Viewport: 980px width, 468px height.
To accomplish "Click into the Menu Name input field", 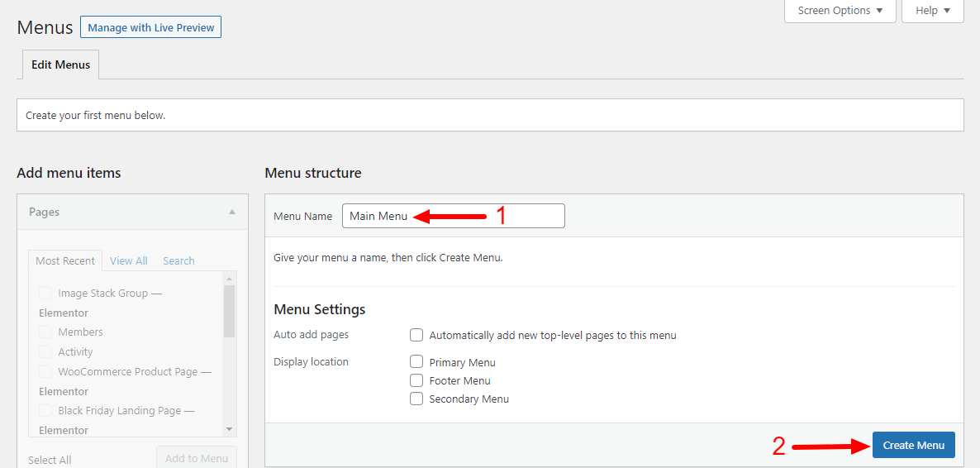I will click(453, 216).
